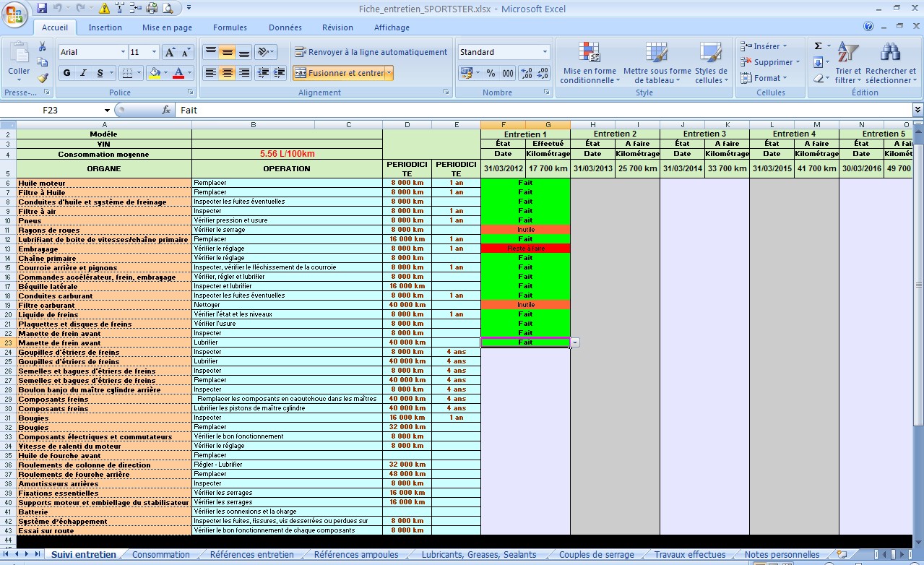Open the font color dropdown arrow

point(189,73)
